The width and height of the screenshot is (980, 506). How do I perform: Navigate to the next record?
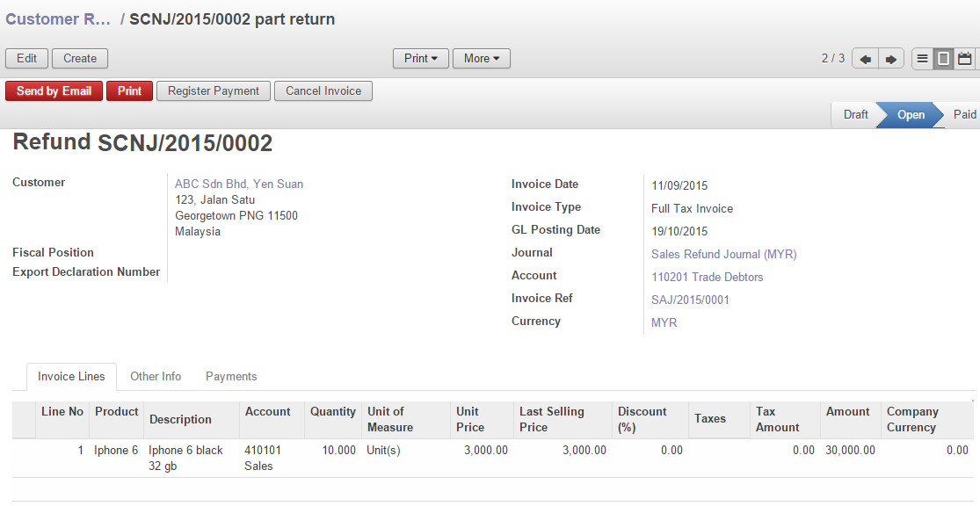(891, 58)
